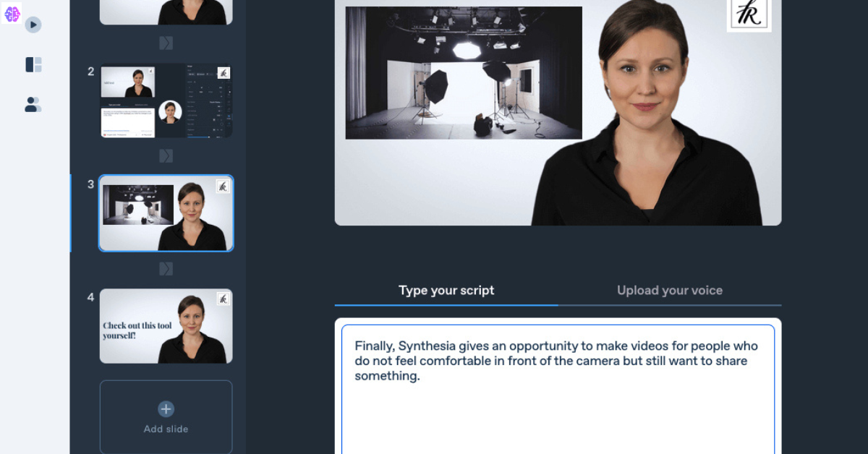Click transition icon above slide 2
The width and height of the screenshot is (868, 454).
pyautogui.click(x=166, y=43)
